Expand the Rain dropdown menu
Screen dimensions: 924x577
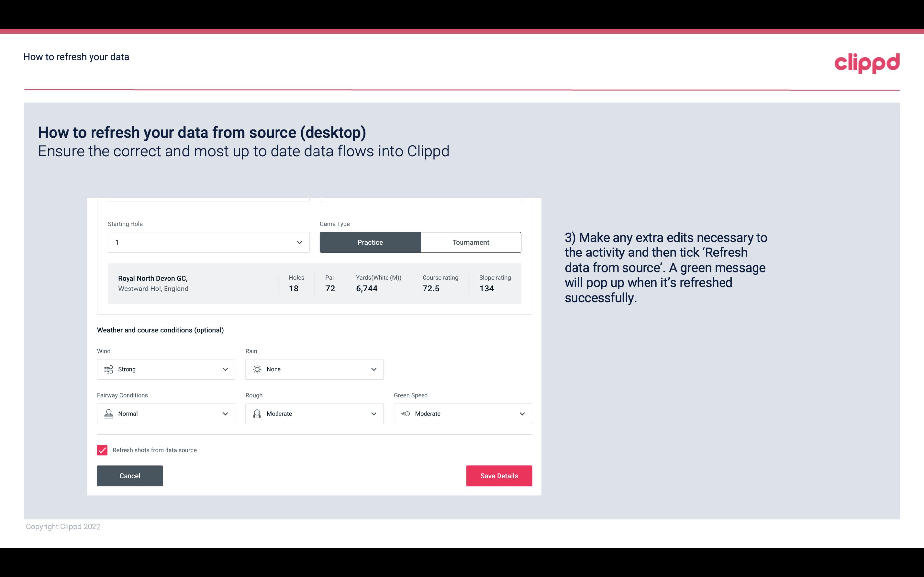[x=373, y=369]
